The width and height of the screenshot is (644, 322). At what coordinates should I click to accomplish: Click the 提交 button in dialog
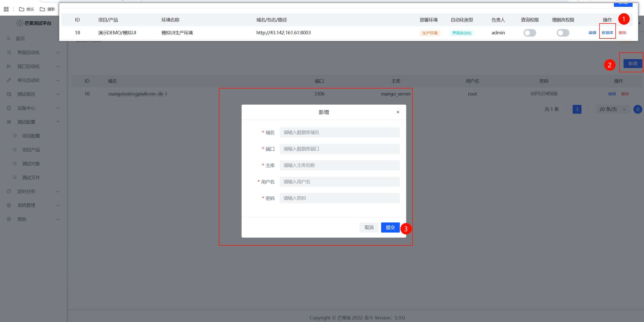390,227
